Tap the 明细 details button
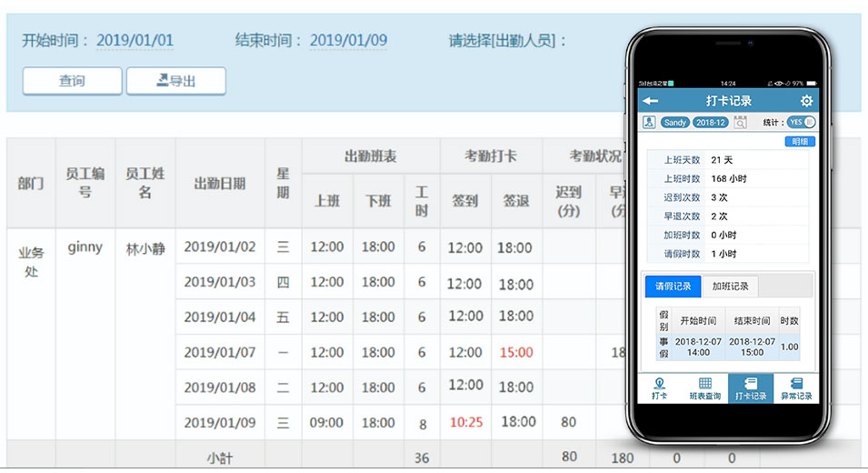 [x=800, y=141]
